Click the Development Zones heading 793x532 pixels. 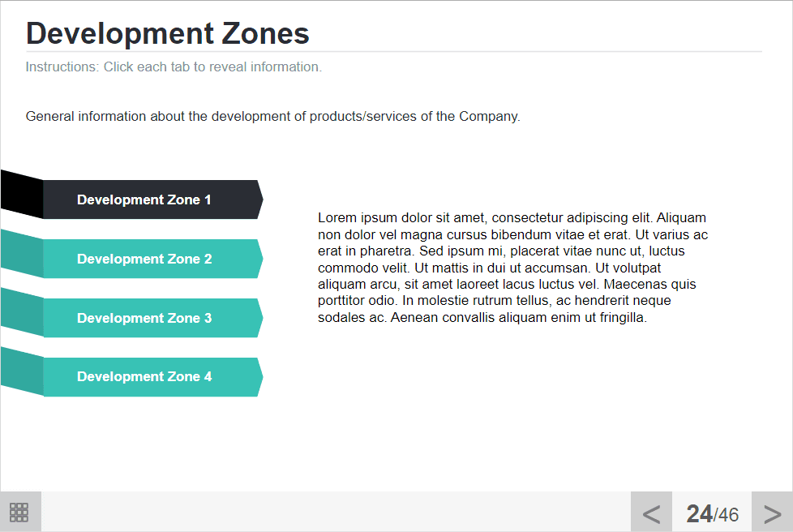pos(168,33)
